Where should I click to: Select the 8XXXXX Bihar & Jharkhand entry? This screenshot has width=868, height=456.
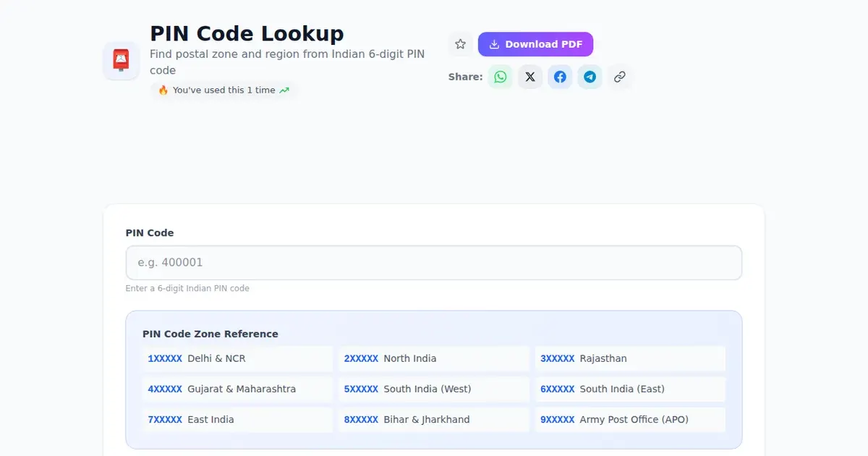pyautogui.click(x=434, y=419)
